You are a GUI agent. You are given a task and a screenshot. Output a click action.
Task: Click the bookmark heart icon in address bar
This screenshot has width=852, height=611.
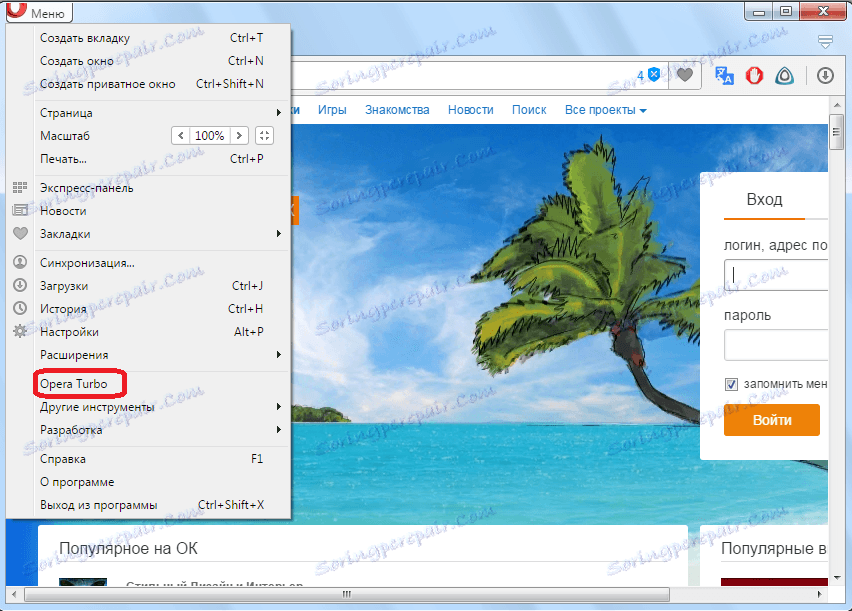685,75
